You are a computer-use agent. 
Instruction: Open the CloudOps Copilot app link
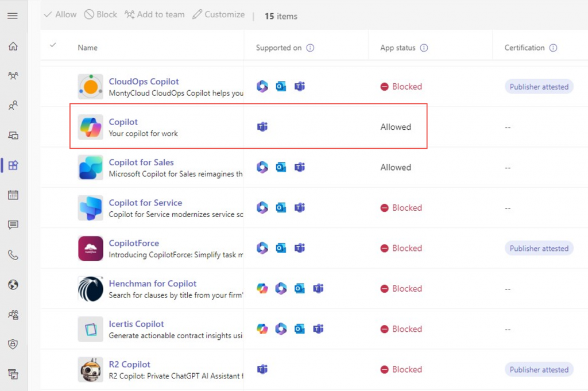(x=144, y=82)
